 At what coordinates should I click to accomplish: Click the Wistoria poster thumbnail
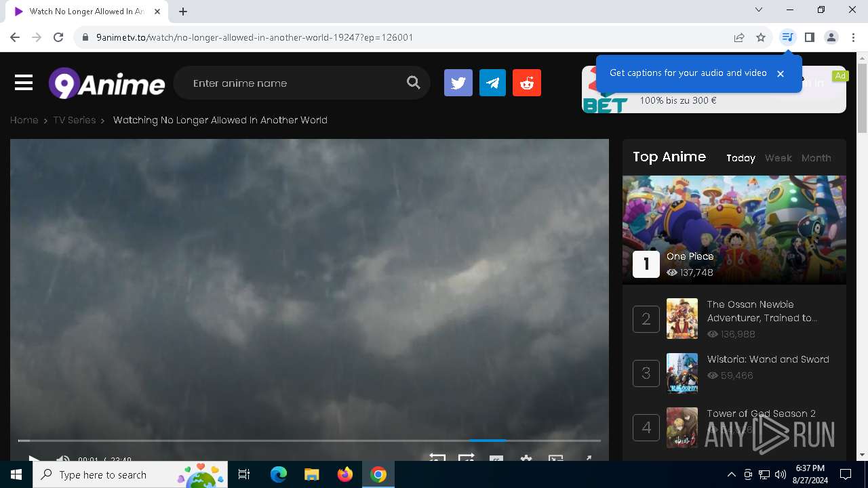[682, 373]
